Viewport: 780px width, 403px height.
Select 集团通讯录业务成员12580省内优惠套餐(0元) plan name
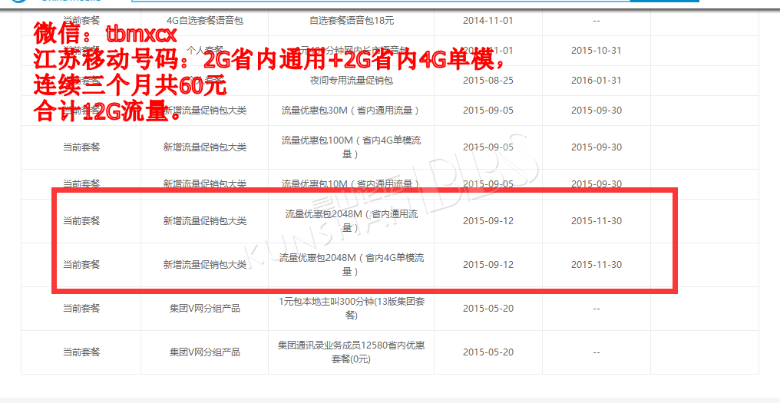[x=351, y=352]
